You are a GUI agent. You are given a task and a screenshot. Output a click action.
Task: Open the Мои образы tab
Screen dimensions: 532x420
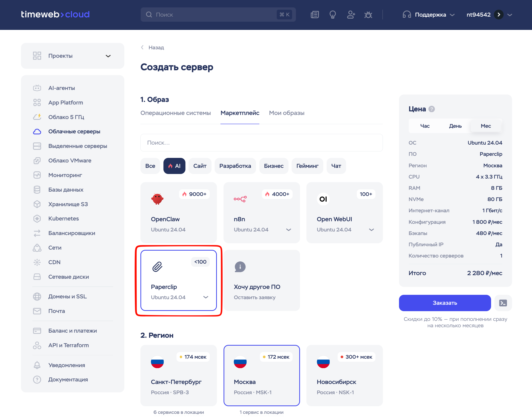click(x=286, y=113)
